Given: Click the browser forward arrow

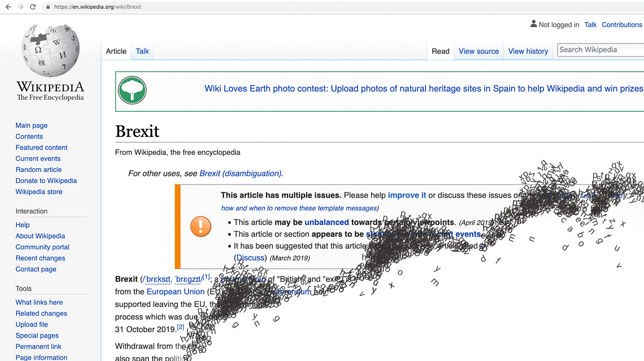Looking at the screenshot, I should coord(21,7).
